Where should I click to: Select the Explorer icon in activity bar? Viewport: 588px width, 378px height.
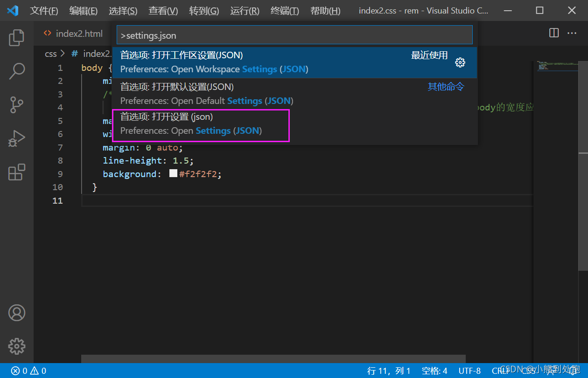[x=17, y=38]
